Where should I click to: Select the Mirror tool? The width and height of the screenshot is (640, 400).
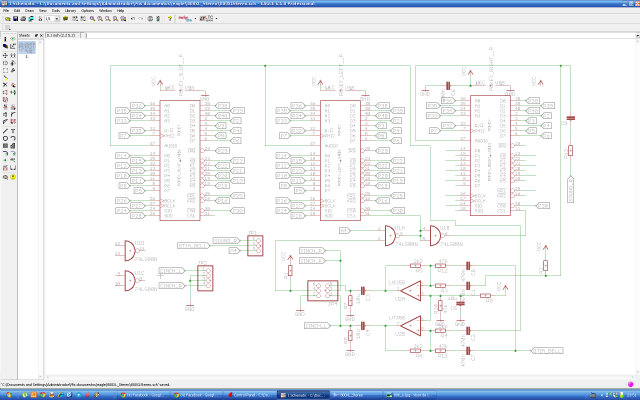coord(5,63)
